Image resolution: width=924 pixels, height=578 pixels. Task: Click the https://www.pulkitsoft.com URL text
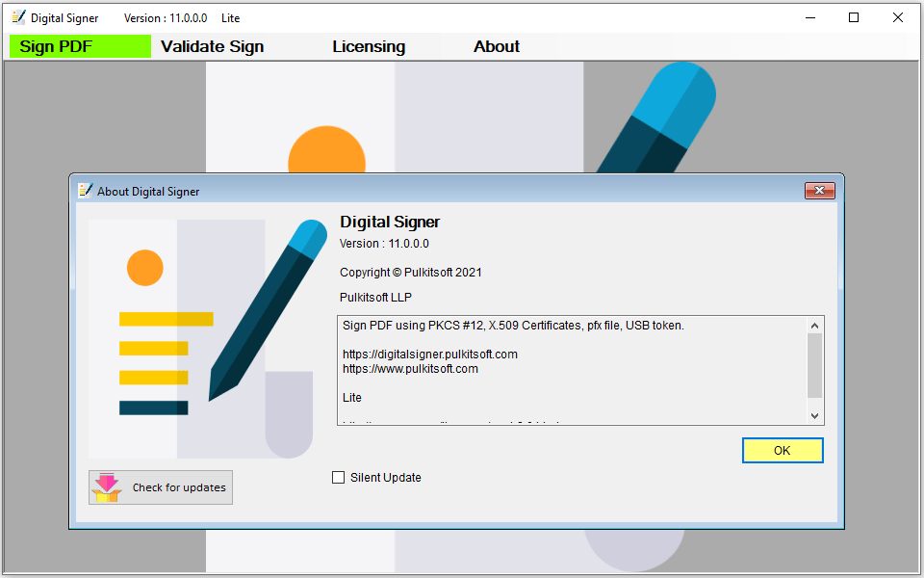coord(410,369)
